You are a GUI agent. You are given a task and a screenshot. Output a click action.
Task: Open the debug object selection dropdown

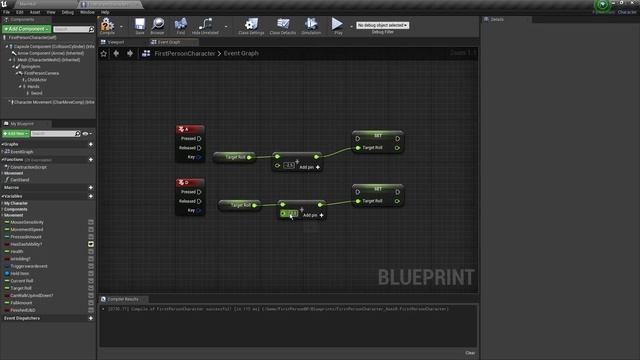[x=382, y=25]
